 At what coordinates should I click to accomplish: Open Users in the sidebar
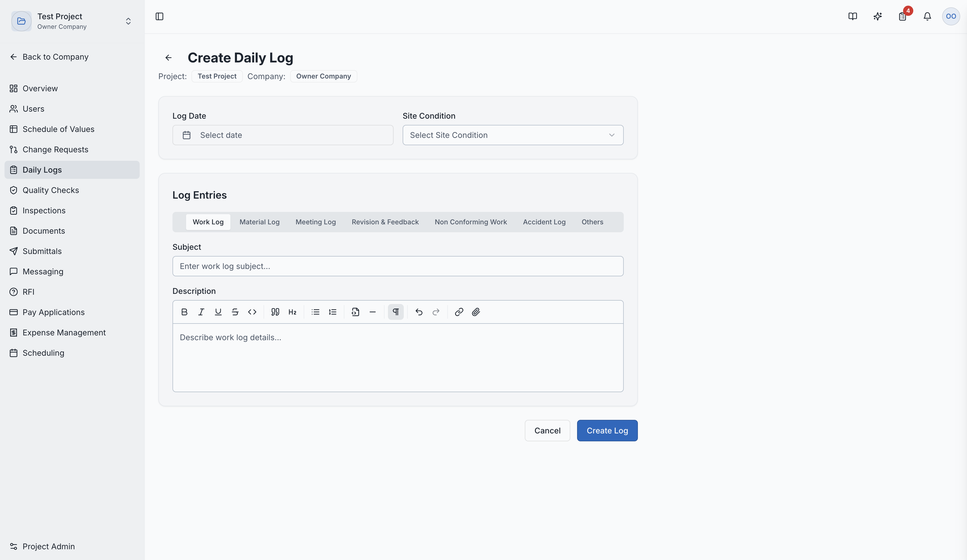pyautogui.click(x=72, y=109)
